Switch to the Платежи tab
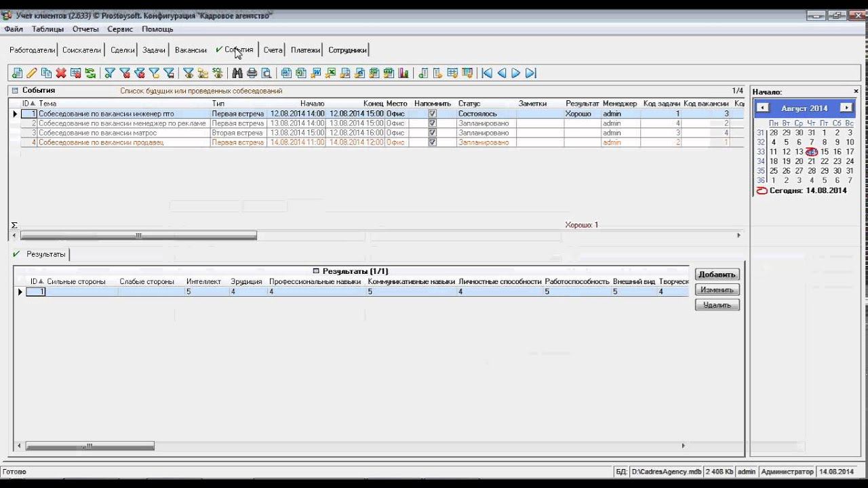Screen dimensions: 868x488 305,50
